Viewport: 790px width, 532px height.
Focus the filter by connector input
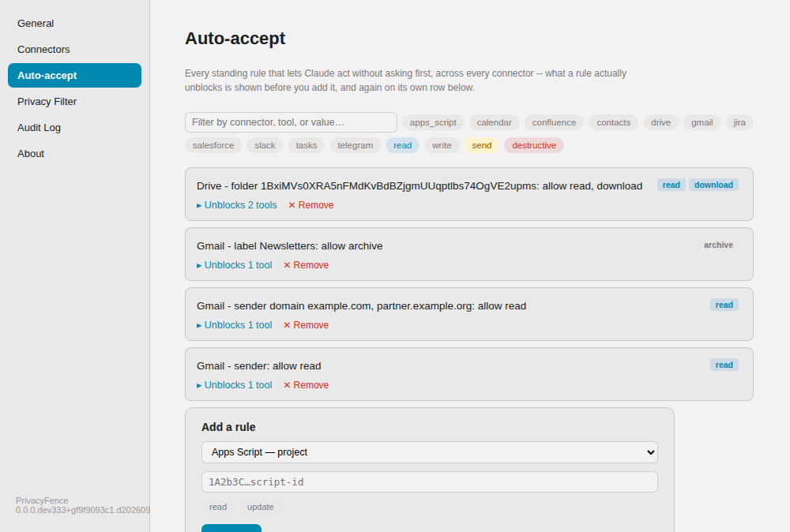click(291, 122)
